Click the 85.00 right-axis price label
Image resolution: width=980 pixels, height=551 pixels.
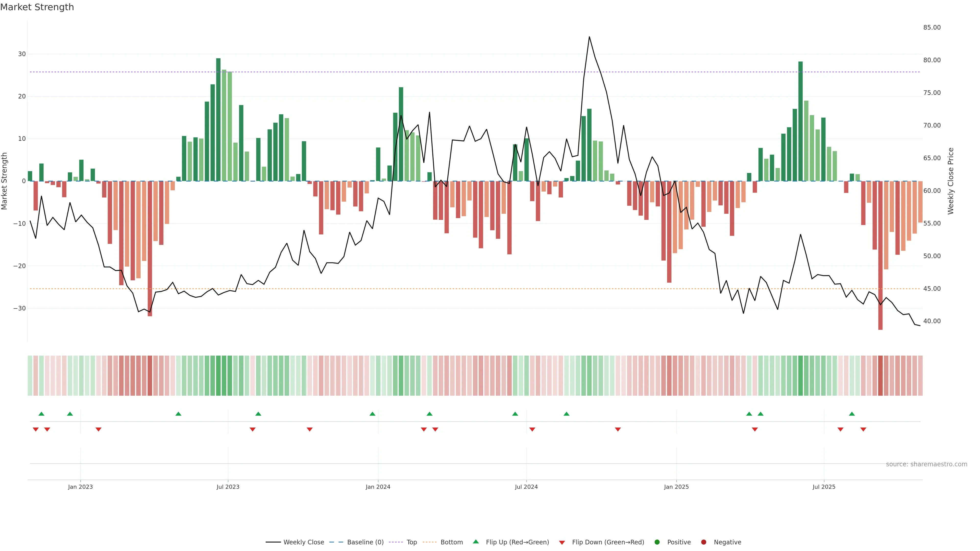click(x=932, y=27)
